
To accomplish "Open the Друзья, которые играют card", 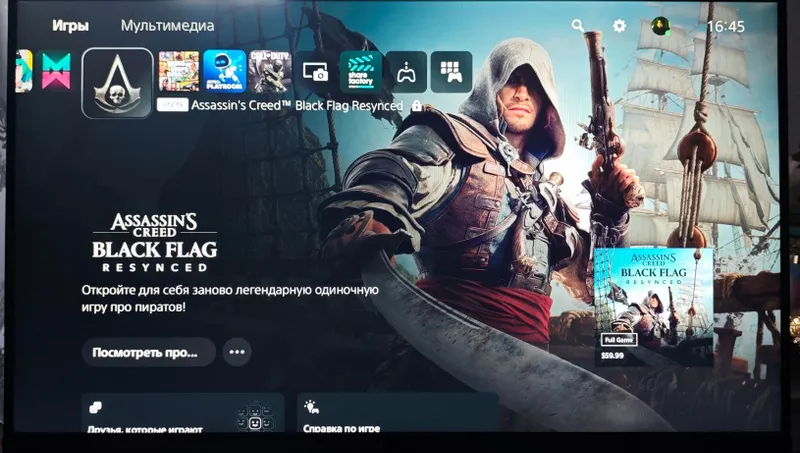I will pyautogui.click(x=183, y=413).
